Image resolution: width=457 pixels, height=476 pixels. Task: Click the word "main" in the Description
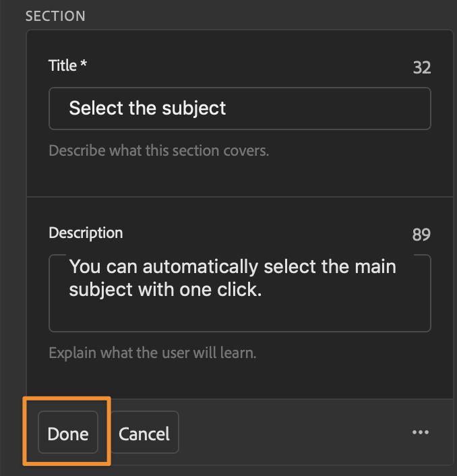[375, 266]
